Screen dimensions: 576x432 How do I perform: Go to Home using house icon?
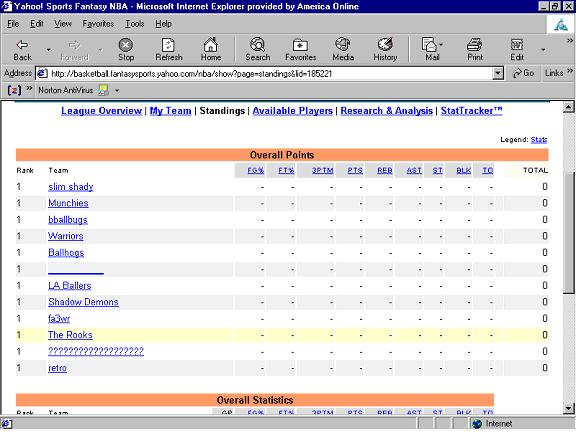pyautogui.click(x=211, y=50)
